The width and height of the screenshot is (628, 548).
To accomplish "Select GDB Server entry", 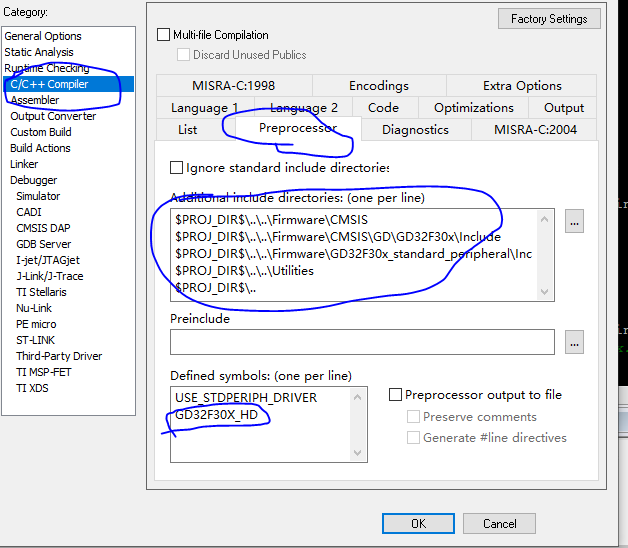I will [x=44, y=244].
